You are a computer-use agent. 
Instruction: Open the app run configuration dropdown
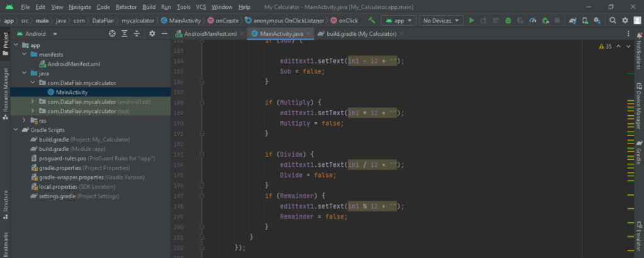tap(399, 20)
